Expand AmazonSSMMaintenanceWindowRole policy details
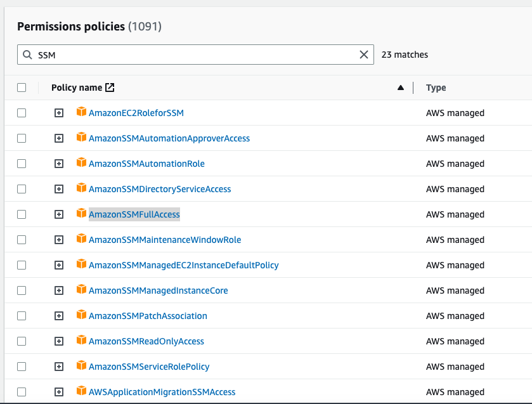This screenshot has width=532, height=404. [x=59, y=240]
